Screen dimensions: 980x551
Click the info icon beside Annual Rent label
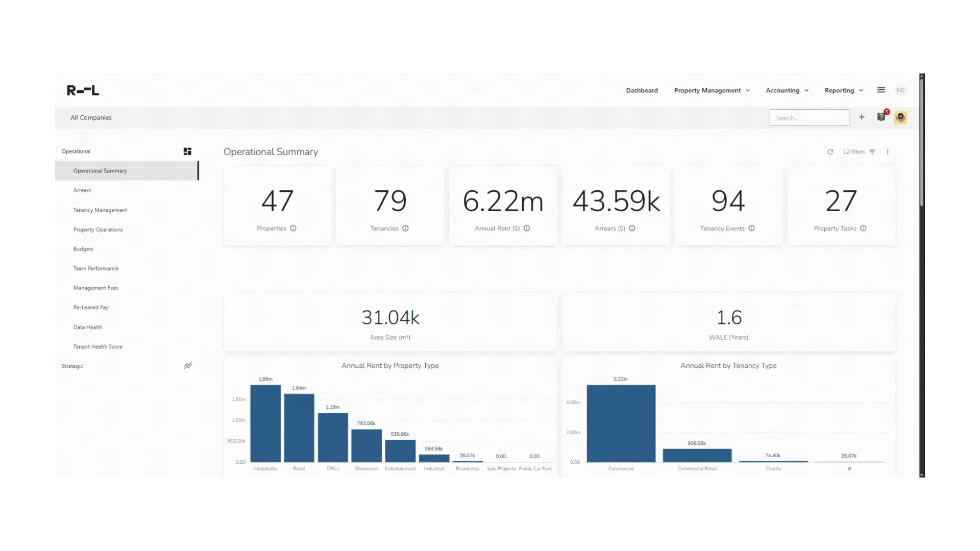point(528,229)
